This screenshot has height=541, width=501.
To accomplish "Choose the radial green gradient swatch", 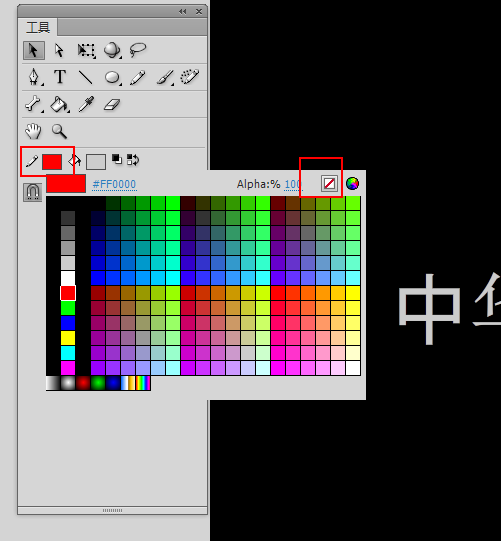I will (98, 383).
